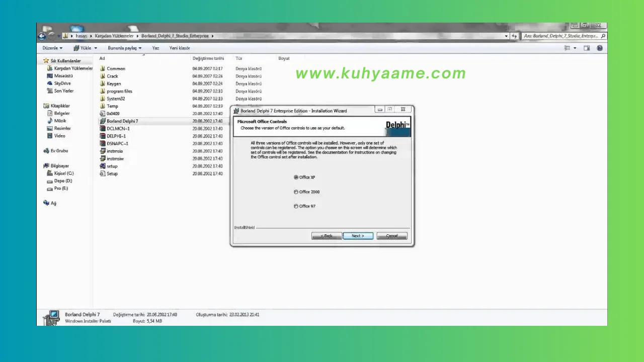This screenshot has height=362, width=644.
Task: Sort by the Ad column header
Action: pos(102,58)
